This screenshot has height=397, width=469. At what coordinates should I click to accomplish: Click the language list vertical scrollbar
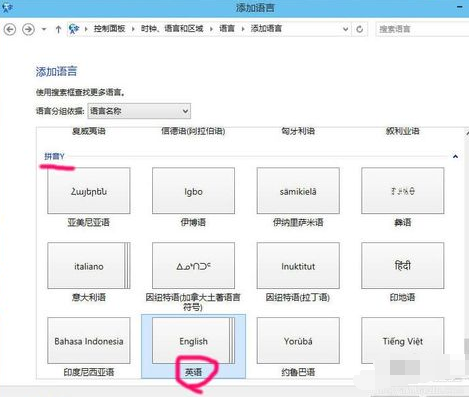[466, 253]
